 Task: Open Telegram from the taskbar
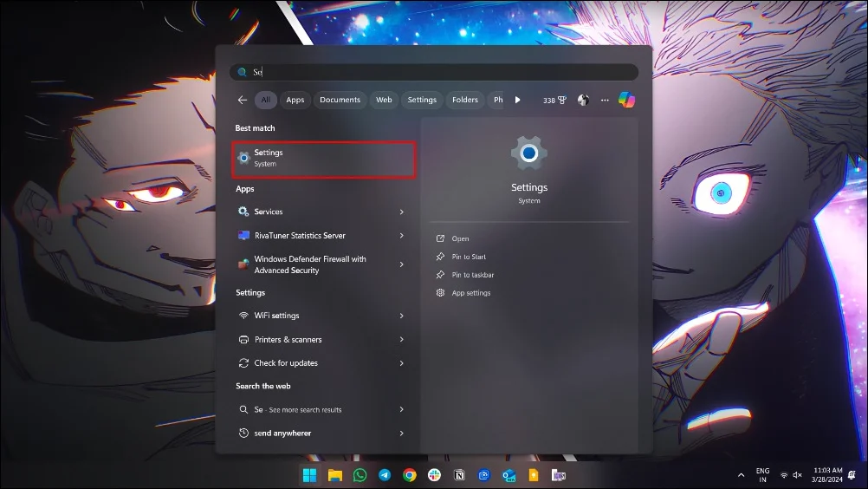click(x=385, y=475)
